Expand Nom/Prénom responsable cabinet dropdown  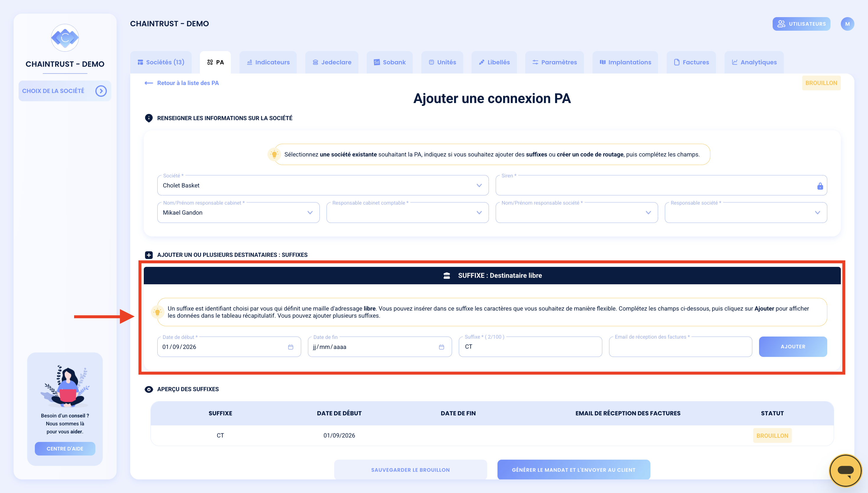pyautogui.click(x=238, y=213)
